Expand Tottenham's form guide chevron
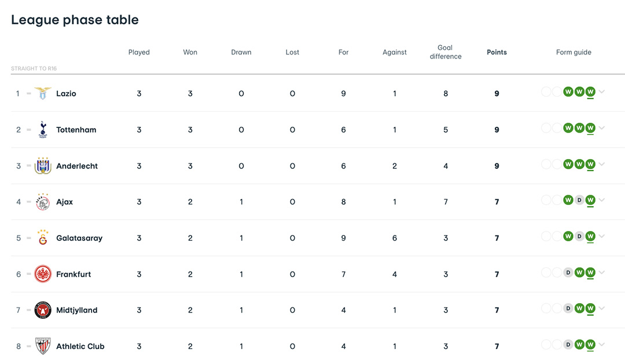 (x=602, y=128)
